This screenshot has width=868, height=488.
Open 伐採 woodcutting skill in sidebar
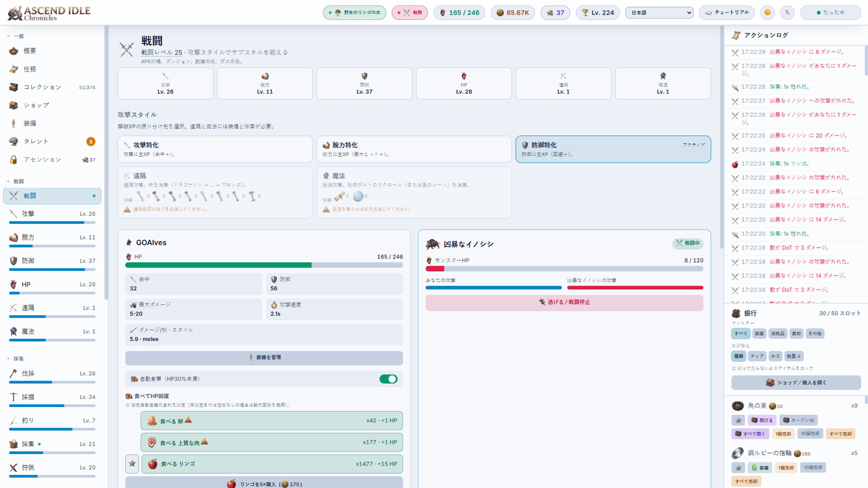(x=52, y=376)
